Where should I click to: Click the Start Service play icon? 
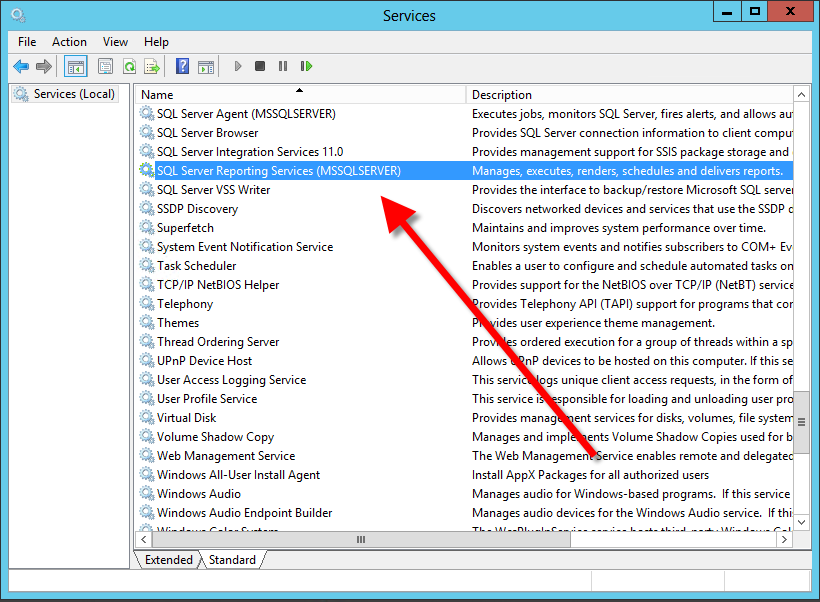[238, 66]
